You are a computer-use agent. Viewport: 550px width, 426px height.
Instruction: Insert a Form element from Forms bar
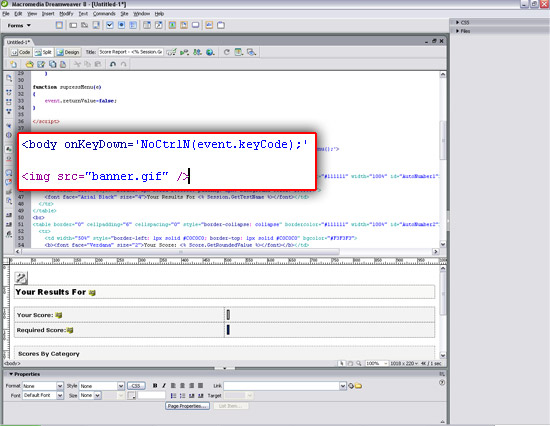point(59,25)
